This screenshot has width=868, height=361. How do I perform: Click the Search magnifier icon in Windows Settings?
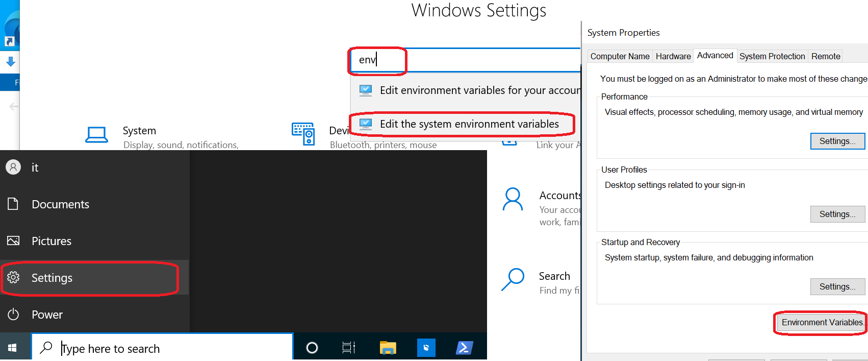[x=513, y=279]
